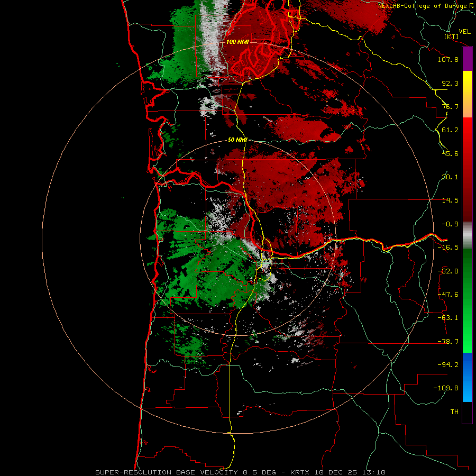
Task: Click the -78.7 velocity scale value
Action: point(448,342)
